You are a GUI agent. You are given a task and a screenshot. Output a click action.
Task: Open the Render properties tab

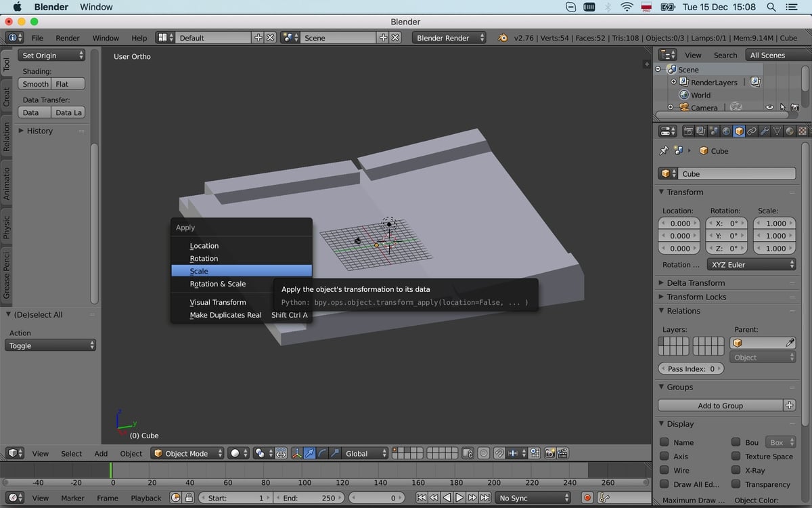pos(689,130)
